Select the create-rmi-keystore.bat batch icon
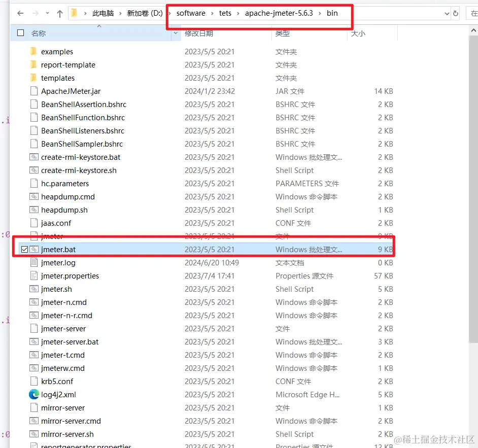The width and height of the screenshot is (478, 448). [34, 157]
